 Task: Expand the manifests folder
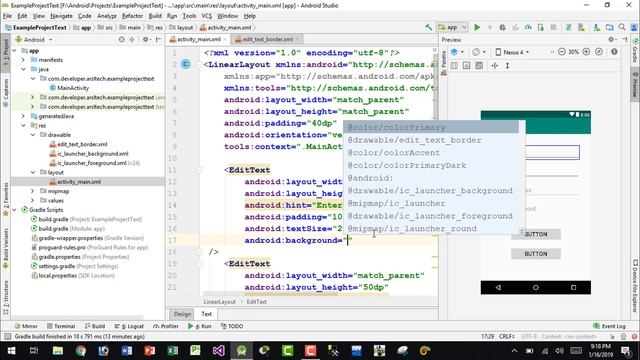pos(23,60)
